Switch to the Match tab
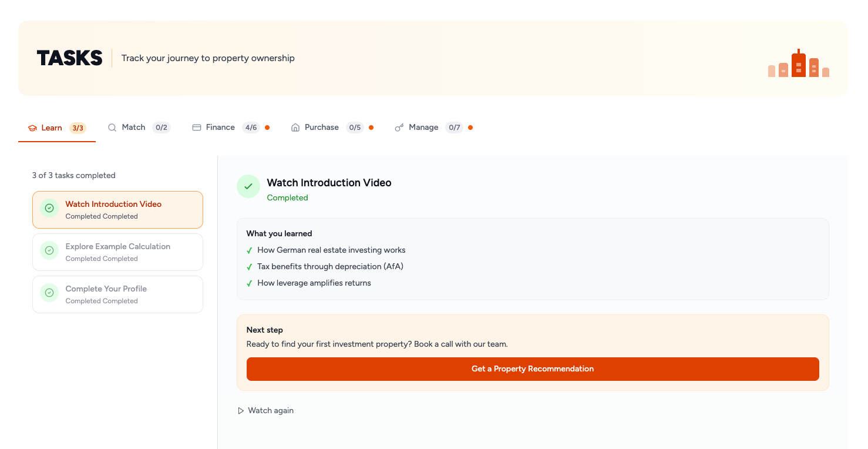This screenshot has height=449, width=868. point(133,128)
